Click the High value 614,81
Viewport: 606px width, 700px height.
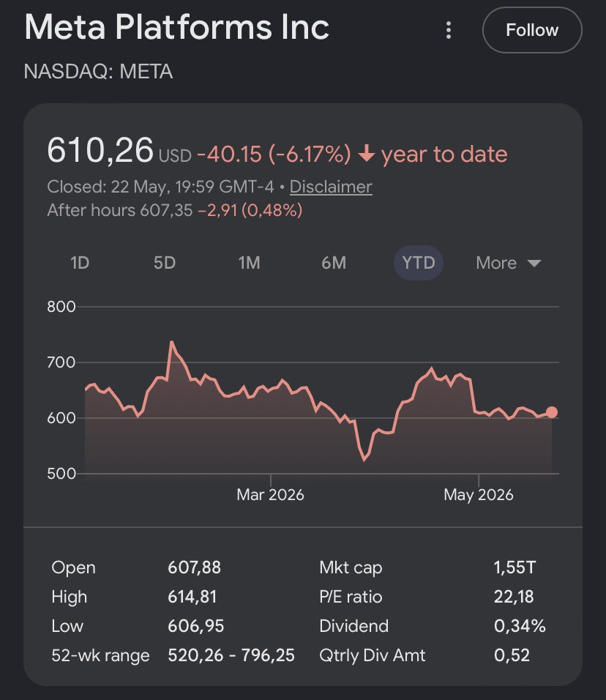192,597
